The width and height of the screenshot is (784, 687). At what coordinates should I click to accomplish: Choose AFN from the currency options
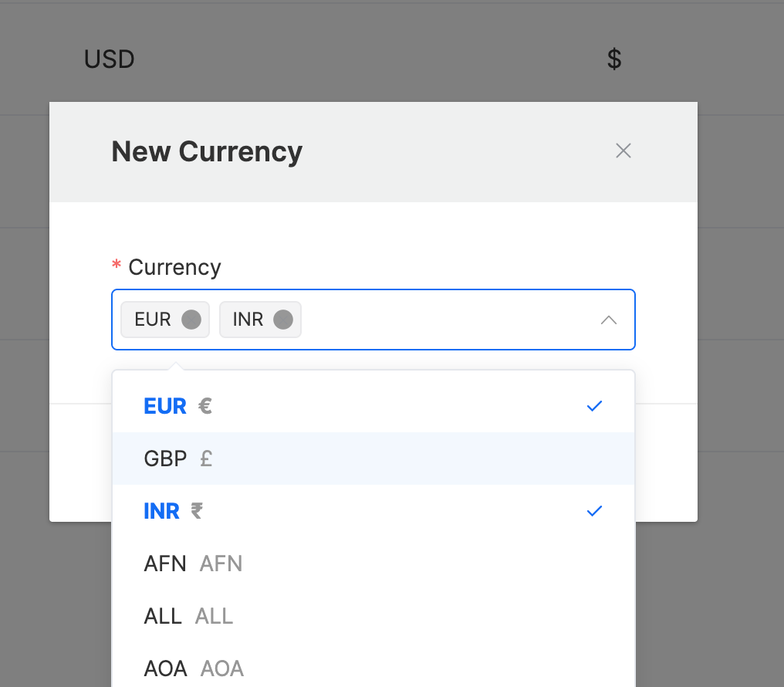tap(373, 563)
